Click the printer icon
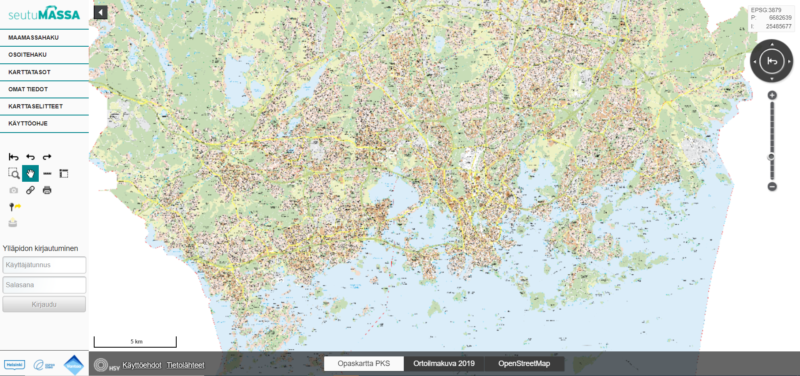This screenshot has width=800, height=376. pos(47,190)
